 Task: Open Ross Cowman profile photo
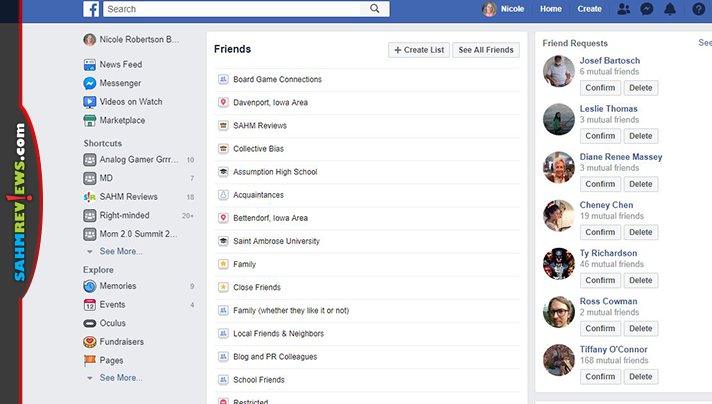[x=559, y=312]
